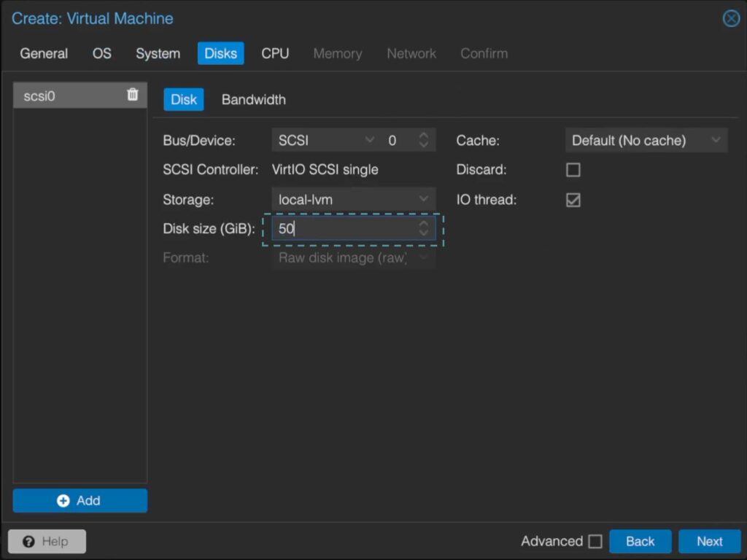Delete the scsi0 disk with trash icon

point(132,95)
